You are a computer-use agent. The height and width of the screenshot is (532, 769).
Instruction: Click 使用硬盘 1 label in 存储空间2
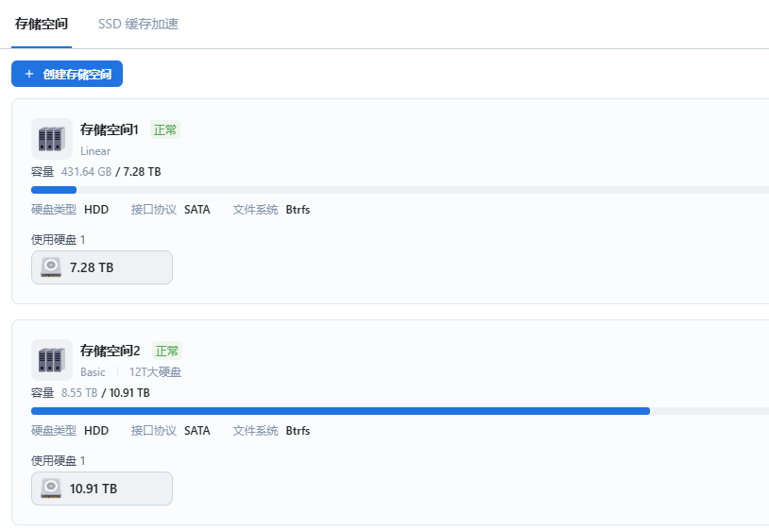tap(58, 461)
